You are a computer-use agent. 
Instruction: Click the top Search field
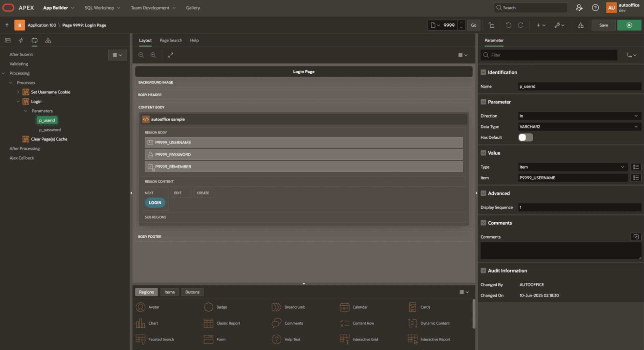pos(531,8)
